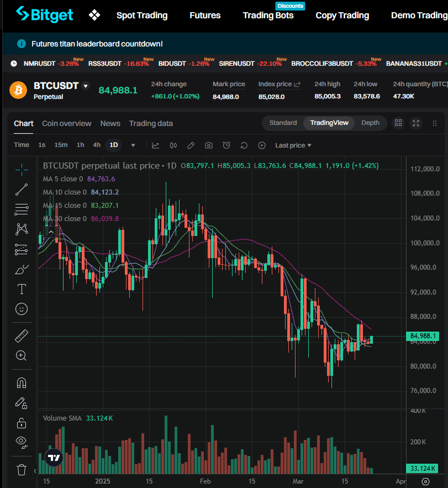Collapse the drawing toolbar side arrow
448x488 pixels.
click(x=35, y=471)
